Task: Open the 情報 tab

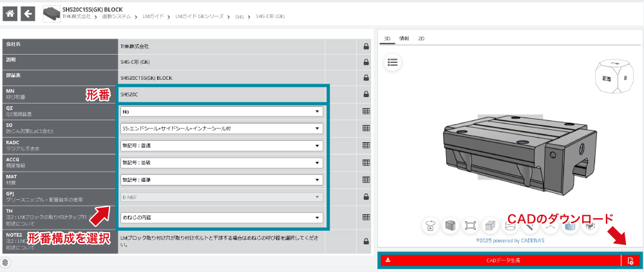Action: pyautogui.click(x=404, y=39)
